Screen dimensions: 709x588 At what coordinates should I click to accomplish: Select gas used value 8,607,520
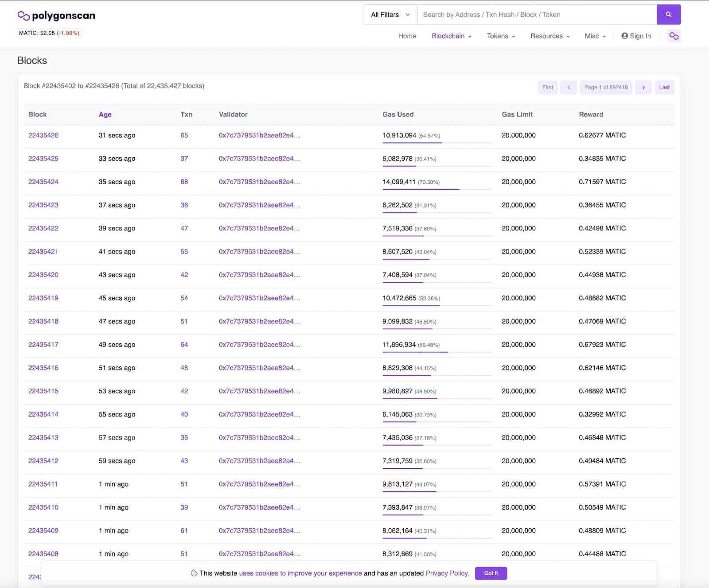click(x=397, y=251)
